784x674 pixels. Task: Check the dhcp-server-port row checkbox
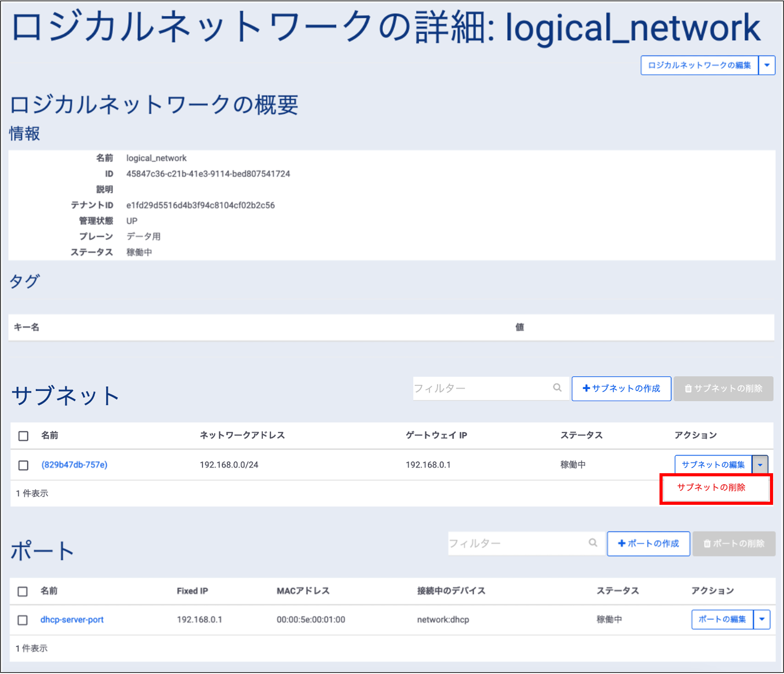click(x=23, y=620)
